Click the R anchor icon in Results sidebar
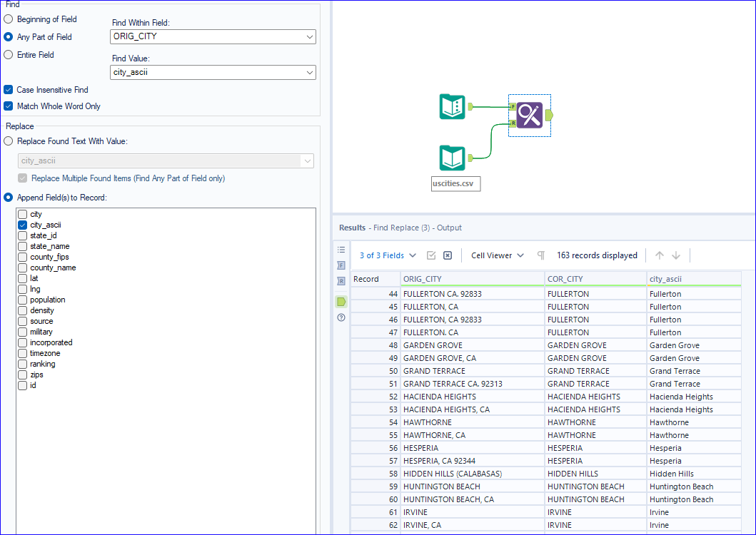The width and height of the screenshot is (756, 535). click(x=341, y=281)
